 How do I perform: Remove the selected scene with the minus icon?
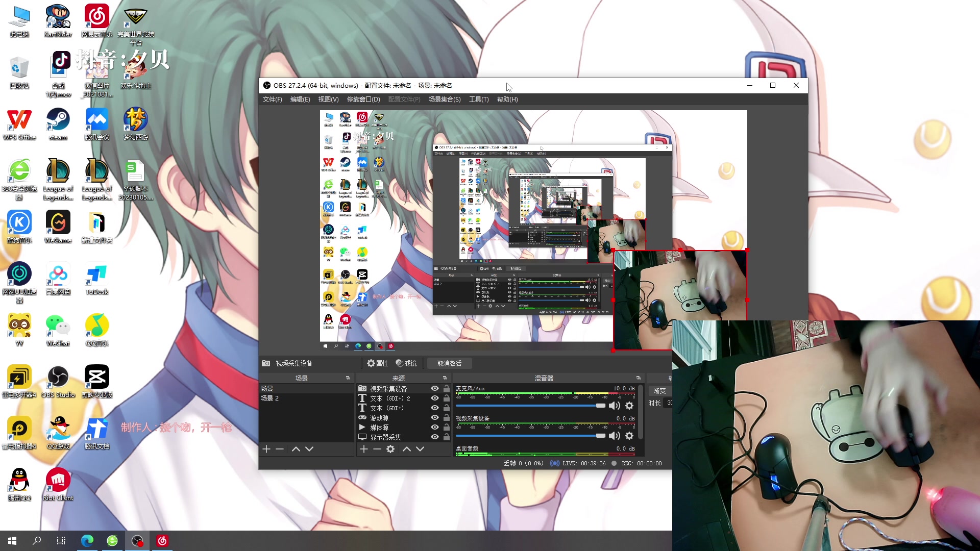click(280, 449)
